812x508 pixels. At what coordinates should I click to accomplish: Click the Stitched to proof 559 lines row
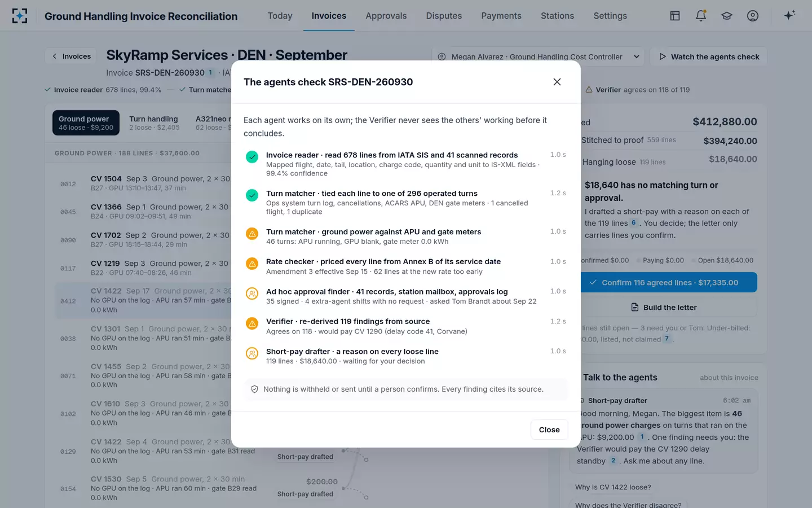tap(669, 141)
